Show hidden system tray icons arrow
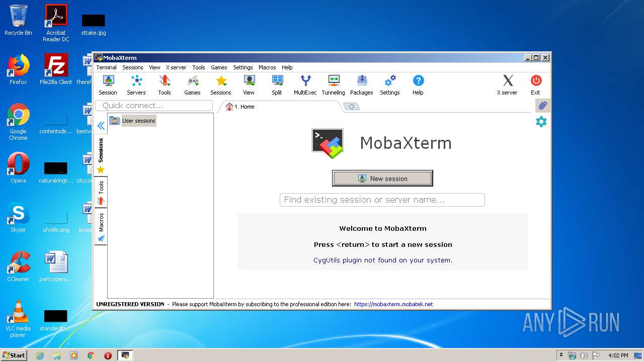644x362 pixels. [x=561, y=355]
